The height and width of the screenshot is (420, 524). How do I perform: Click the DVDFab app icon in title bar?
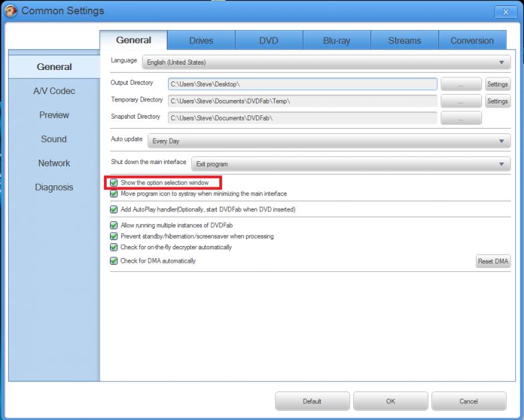[x=11, y=11]
